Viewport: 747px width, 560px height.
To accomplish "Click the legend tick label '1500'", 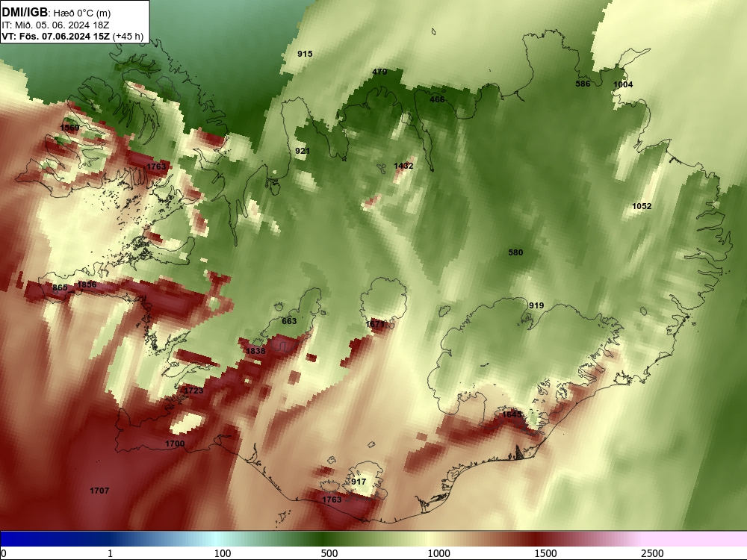I will pos(545,553).
